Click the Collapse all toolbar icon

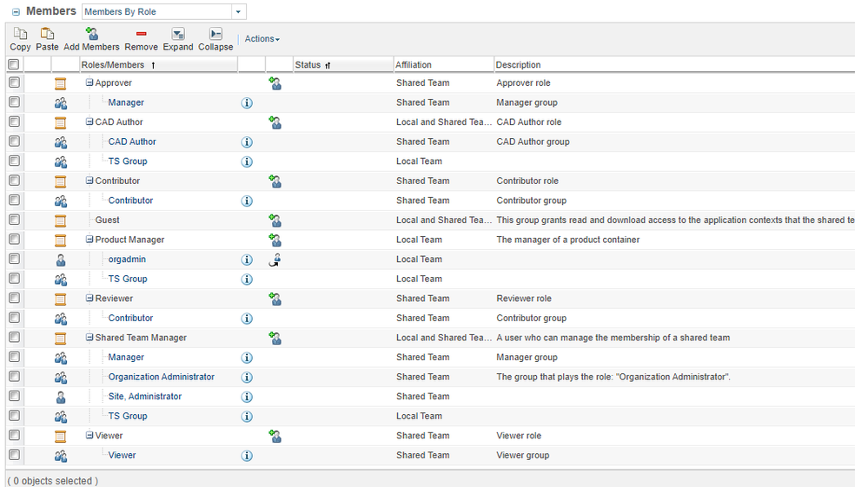point(215,34)
